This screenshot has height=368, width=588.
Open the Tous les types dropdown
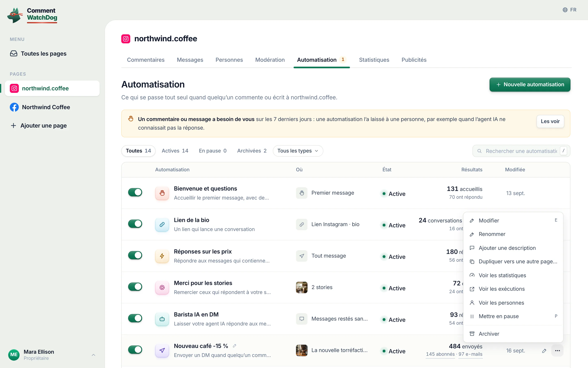pos(298,151)
